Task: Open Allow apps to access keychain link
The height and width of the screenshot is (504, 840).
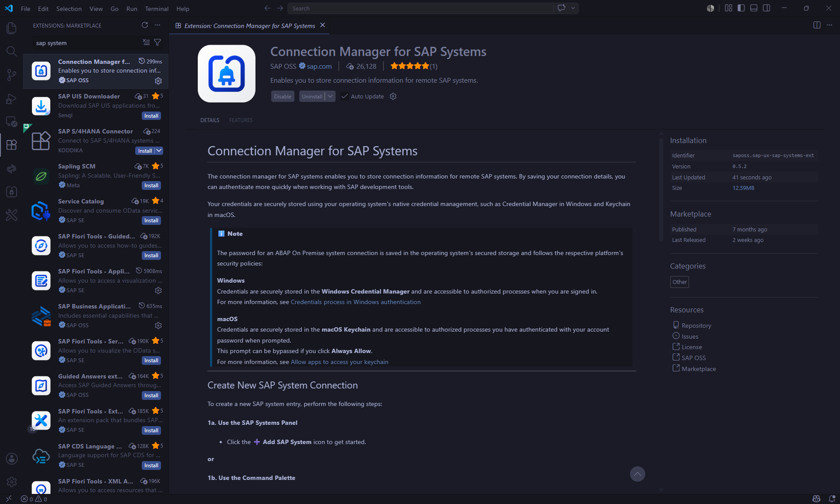Action: pos(339,362)
